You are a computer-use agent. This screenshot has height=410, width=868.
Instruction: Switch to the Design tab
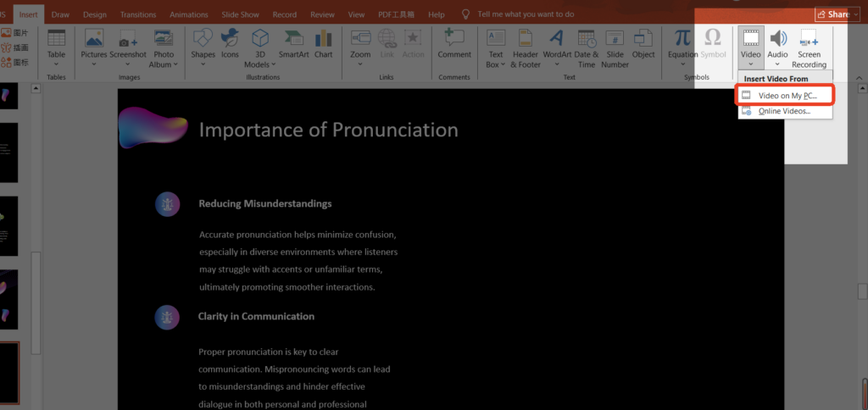coord(93,14)
